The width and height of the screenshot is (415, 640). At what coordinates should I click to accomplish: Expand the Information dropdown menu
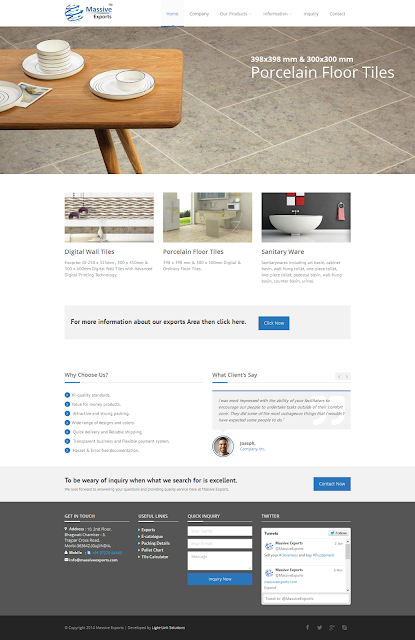pyautogui.click(x=277, y=14)
